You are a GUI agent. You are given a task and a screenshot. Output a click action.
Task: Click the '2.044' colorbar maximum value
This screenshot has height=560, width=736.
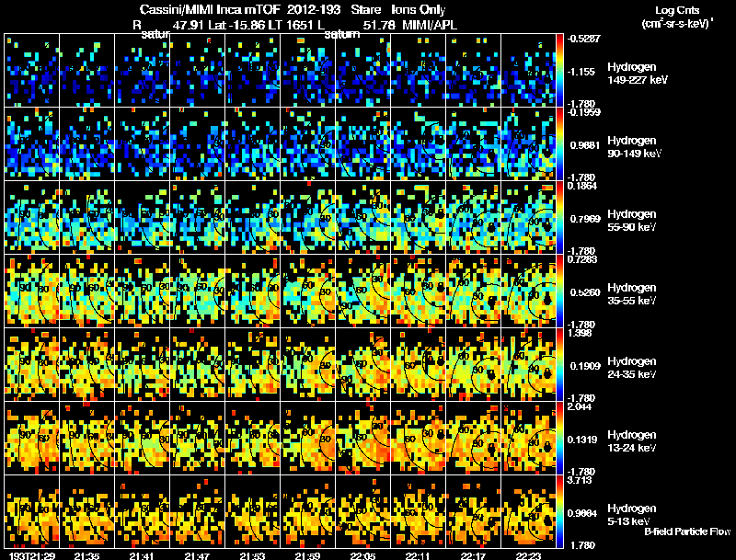(581, 406)
